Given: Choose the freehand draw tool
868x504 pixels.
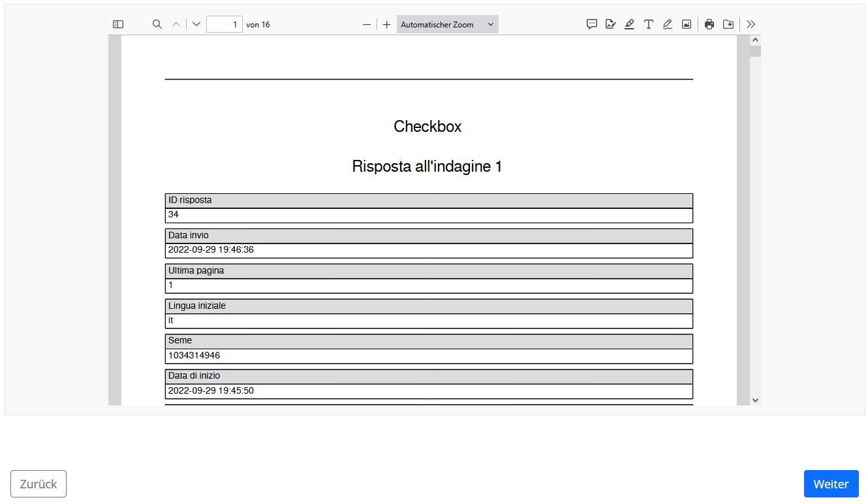Looking at the screenshot, I should click(x=668, y=24).
